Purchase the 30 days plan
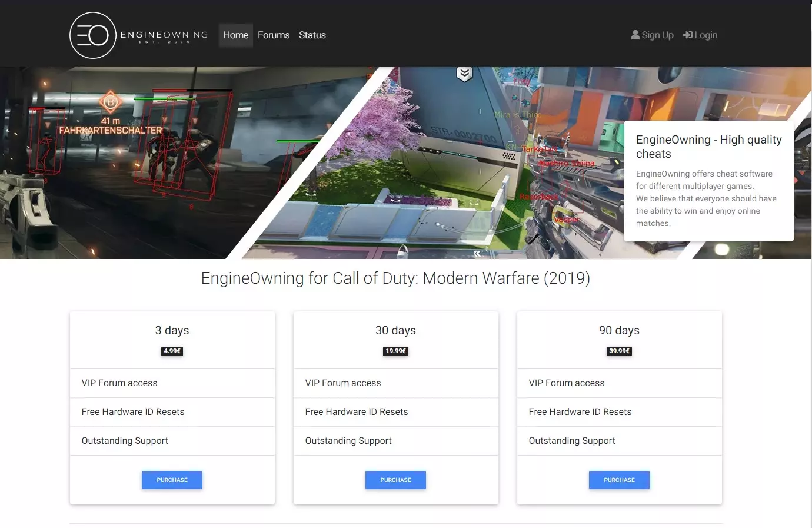 coord(395,480)
